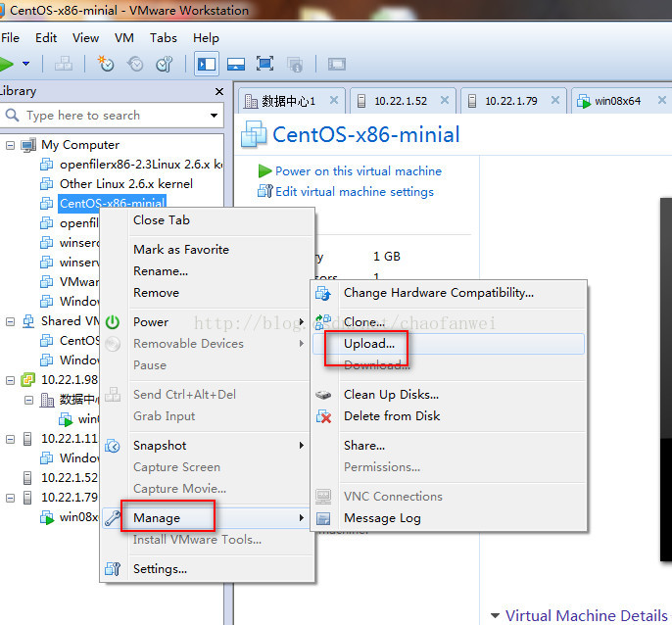Collapse the Shared VMs tree node
Image resolution: width=672 pixels, height=625 pixels.
click(x=10, y=321)
